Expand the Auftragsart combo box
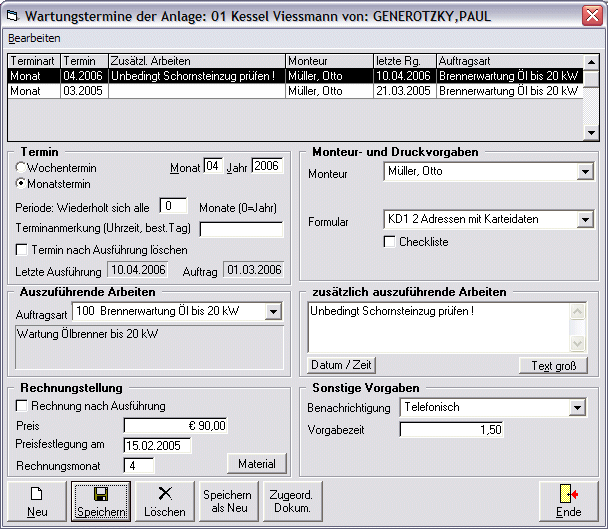This screenshot has height=529, width=608. [x=273, y=311]
